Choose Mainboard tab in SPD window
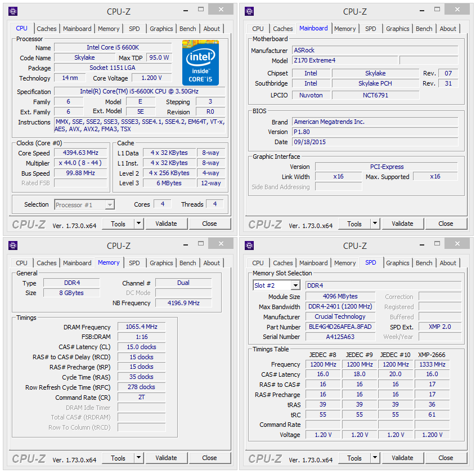 tap(313, 263)
